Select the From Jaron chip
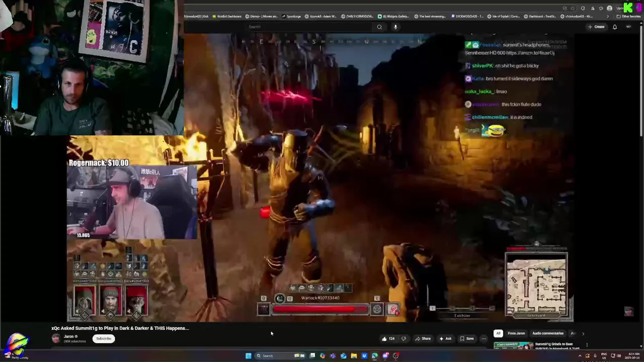This screenshot has height=362, width=644. pyautogui.click(x=516, y=333)
